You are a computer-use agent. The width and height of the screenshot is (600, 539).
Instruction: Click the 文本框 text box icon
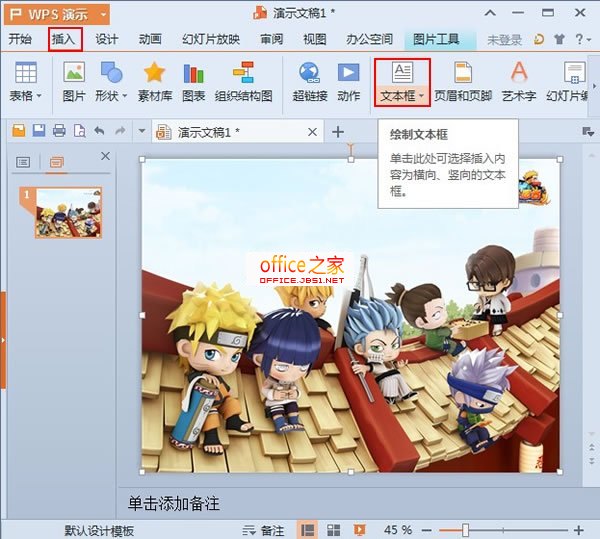pos(402,73)
